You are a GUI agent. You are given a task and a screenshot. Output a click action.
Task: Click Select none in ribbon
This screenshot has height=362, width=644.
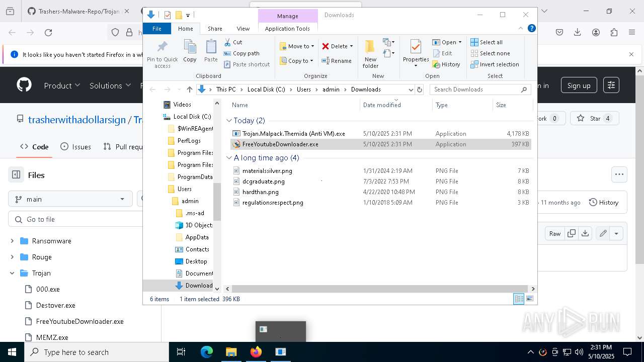tap(490, 53)
